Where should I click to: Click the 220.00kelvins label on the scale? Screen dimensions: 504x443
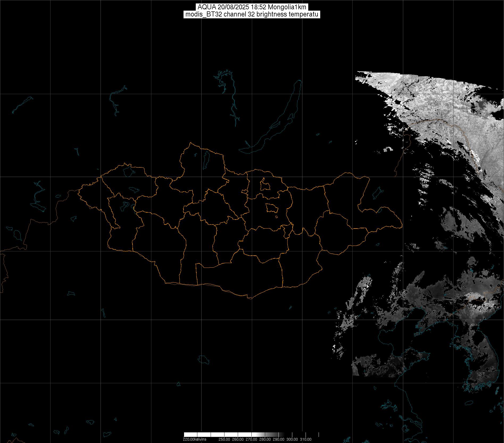[194, 439]
